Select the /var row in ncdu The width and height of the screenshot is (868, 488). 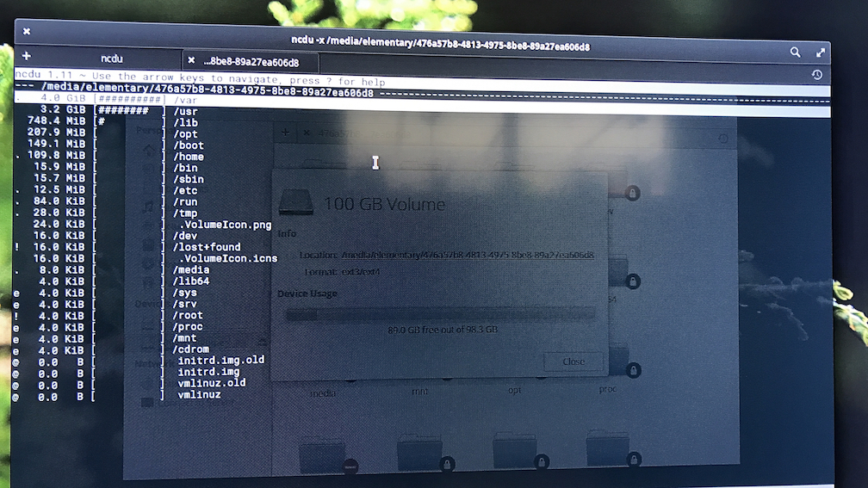pos(186,100)
